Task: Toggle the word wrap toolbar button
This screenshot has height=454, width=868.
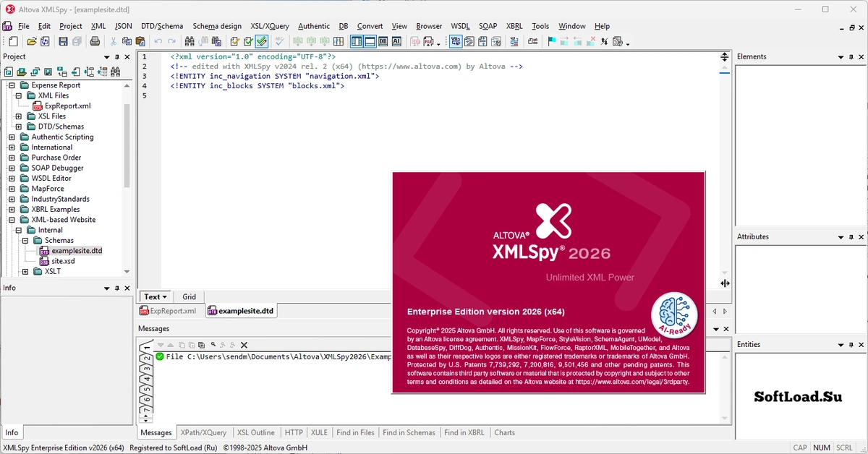Action: (456, 42)
